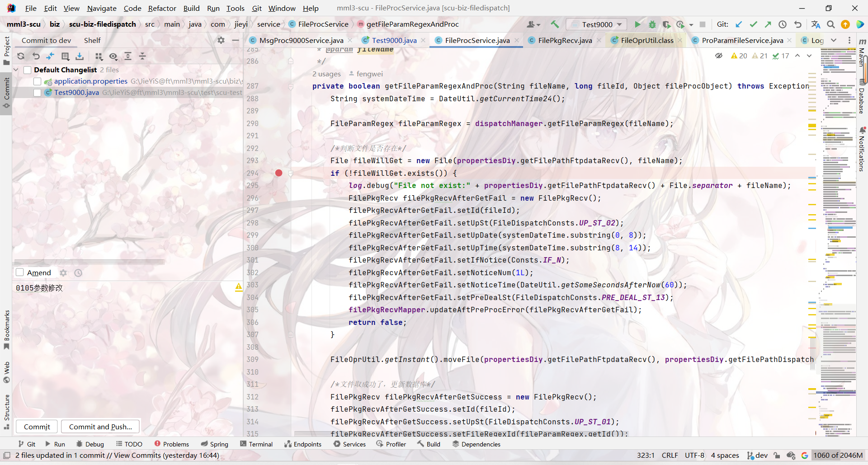This screenshot has width=868, height=465.
Task: Click the Git Update Project arrow icon
Action: tap(739, 24)
